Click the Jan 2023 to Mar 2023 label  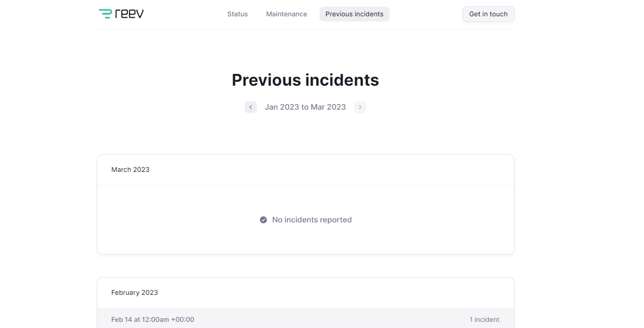pos(305,107)
